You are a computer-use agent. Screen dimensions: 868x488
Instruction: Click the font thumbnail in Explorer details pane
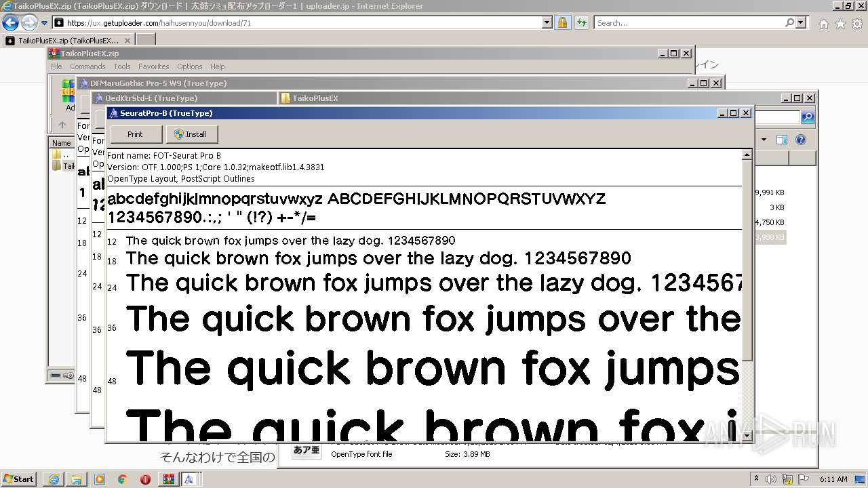click(307, 450)
